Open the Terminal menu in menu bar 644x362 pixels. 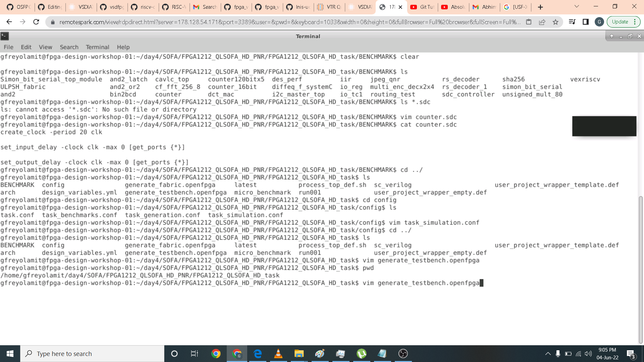pyautogui.click(x=97, y=47)
